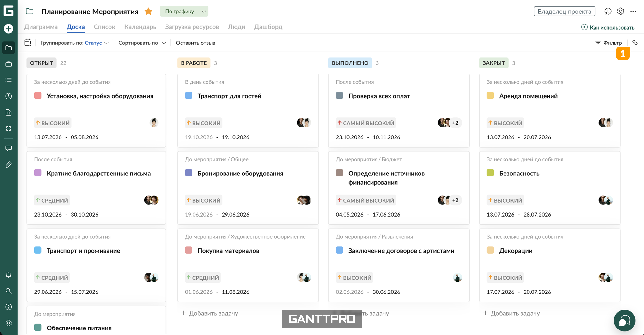Image resolution: width=644 pixels, height=335 pixels.
Task: Click the play icon in Как использовать
Action: click(x=584, y=27)
